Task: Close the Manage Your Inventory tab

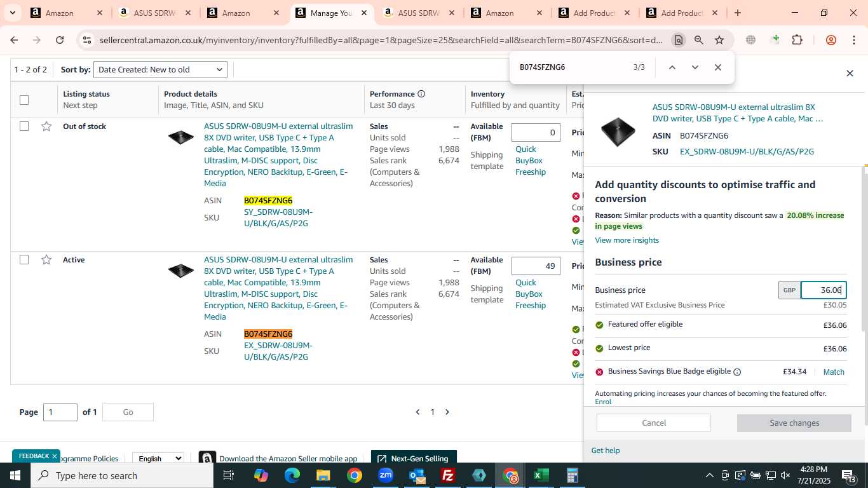Action: pos(363,13)
